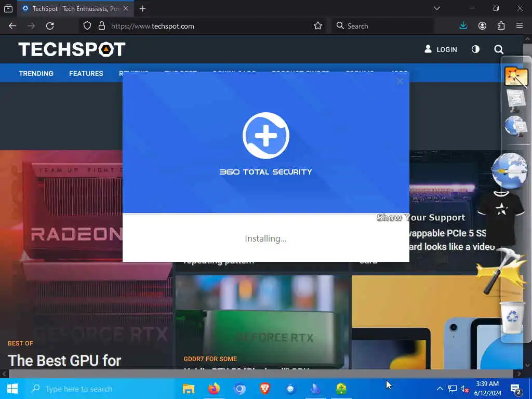Viewport: 532px width, 399px height.
Task: Open the Firefox hamburger application menu
Action: (520, 26)
